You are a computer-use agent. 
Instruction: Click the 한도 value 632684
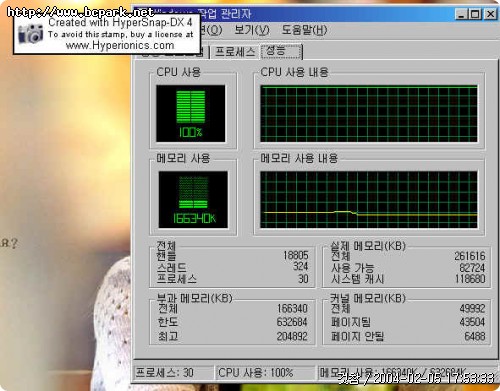click(292, 322)
